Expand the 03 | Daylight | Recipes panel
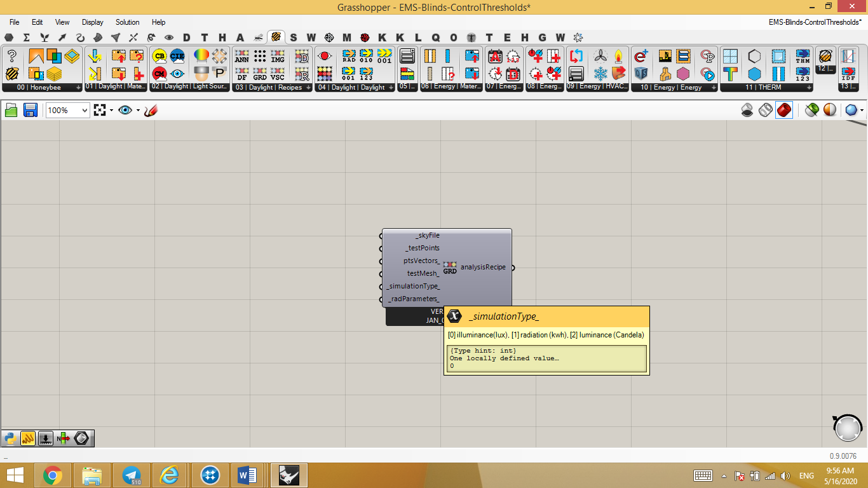Image resolution: width=868 pixels, height=488 pixels. tap(309, 88)
